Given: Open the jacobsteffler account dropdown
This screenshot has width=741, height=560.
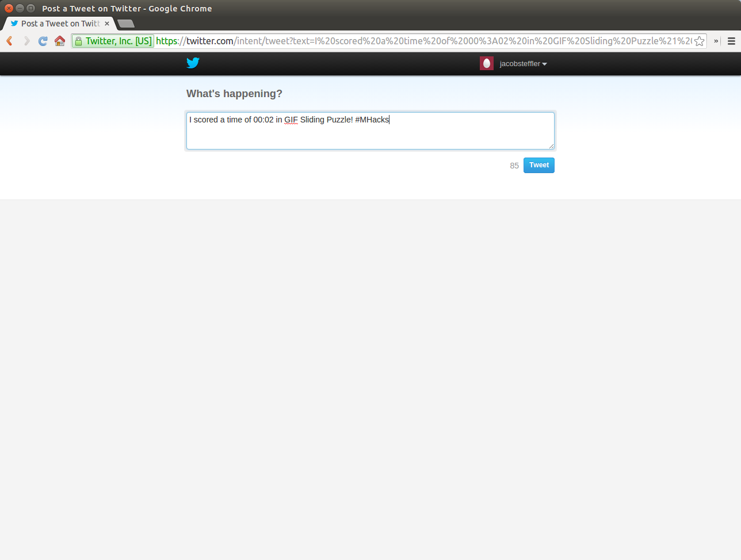Looking at the screenshot, I should [523, 64].
